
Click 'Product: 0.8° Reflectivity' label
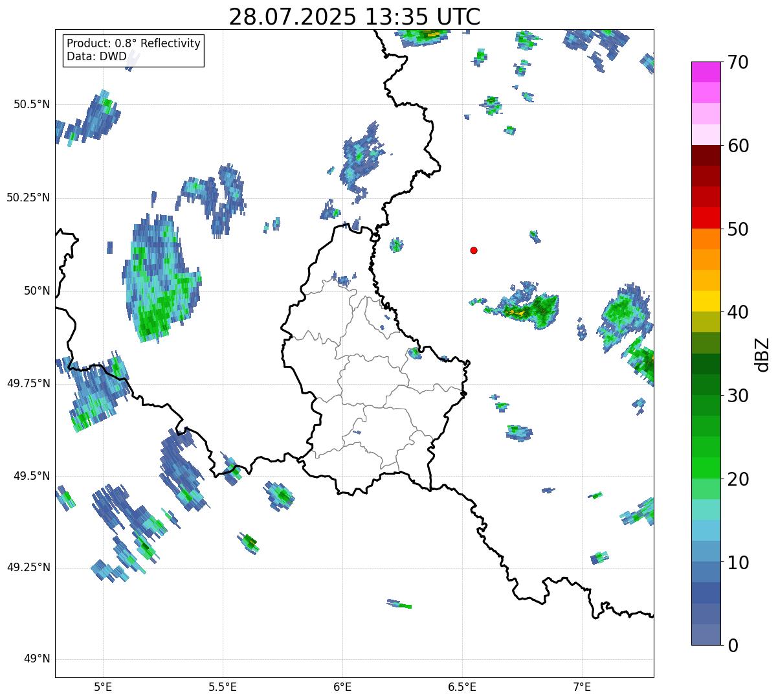134,43
